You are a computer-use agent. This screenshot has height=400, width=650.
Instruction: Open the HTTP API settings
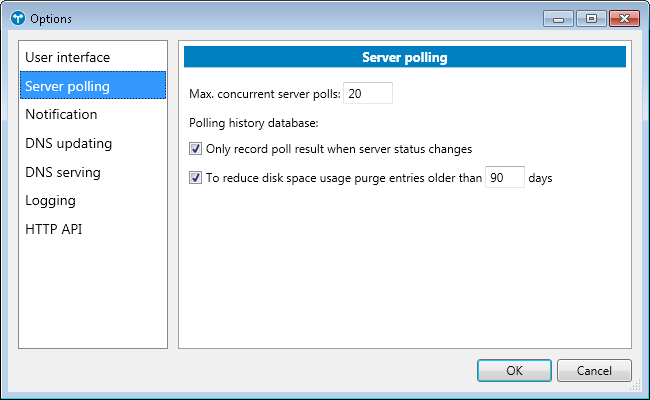[x=54, y=229]
